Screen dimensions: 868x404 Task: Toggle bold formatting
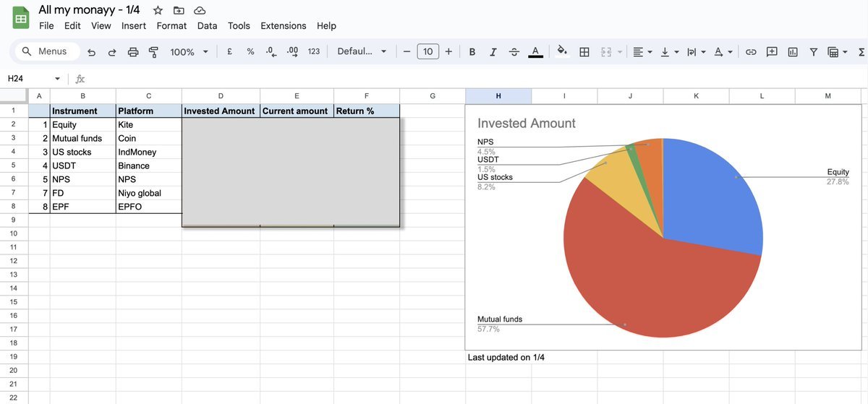click(x=472, y=52)
